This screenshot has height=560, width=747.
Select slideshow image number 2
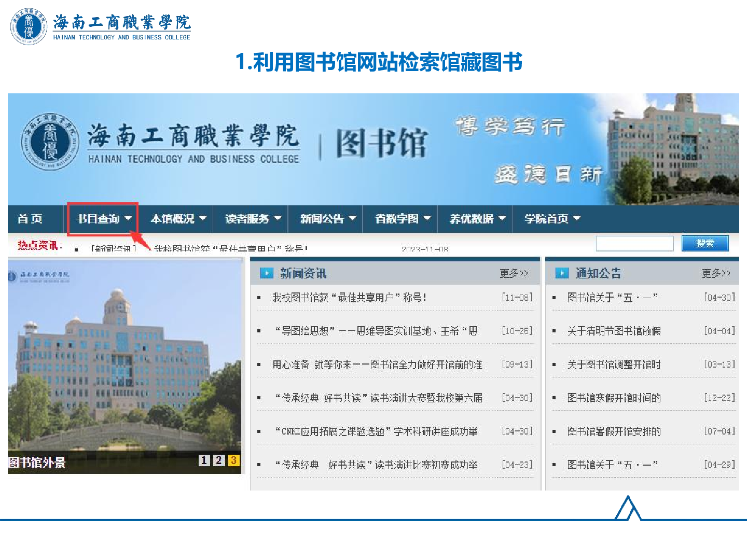tap(219, 460)
